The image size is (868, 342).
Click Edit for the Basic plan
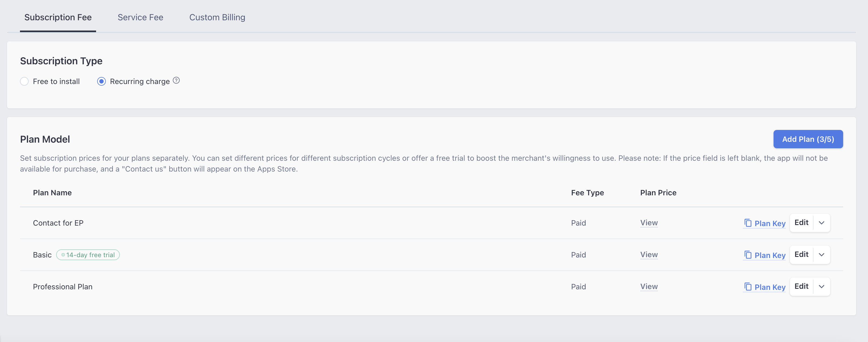tap(801, 254)
